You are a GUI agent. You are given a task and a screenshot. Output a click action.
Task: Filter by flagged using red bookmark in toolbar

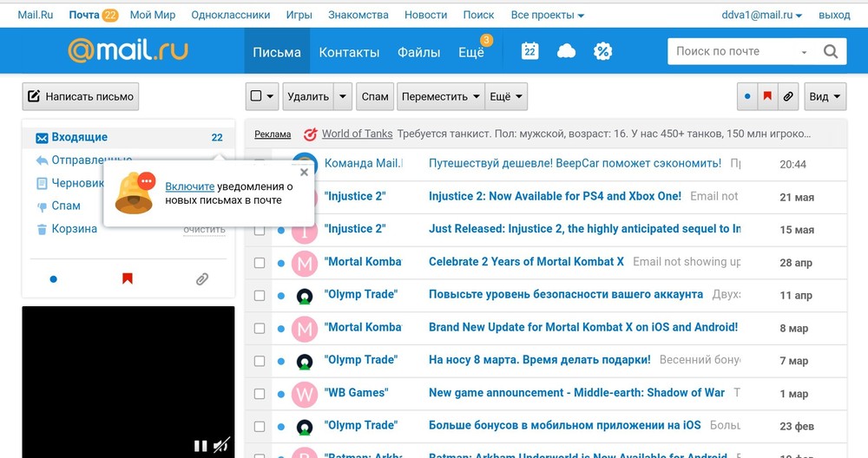(x=767, y=96)
